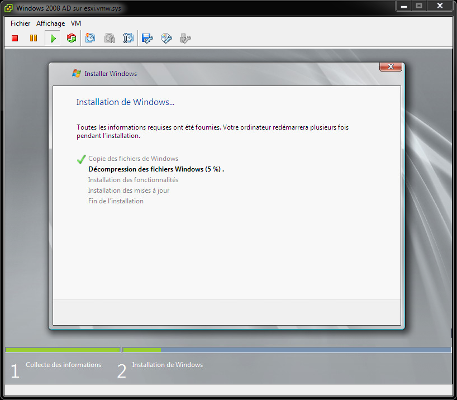Open the Fichier menu
Image resolution: width=457 pixels, height=400 pixels.
click(x=20, y=23)
